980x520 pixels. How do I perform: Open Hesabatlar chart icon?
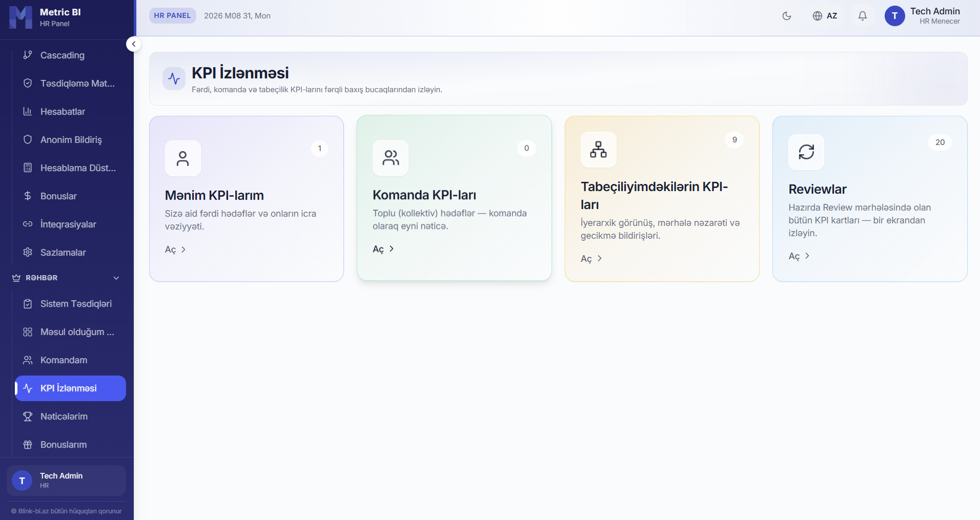click(x=28, y=111)
